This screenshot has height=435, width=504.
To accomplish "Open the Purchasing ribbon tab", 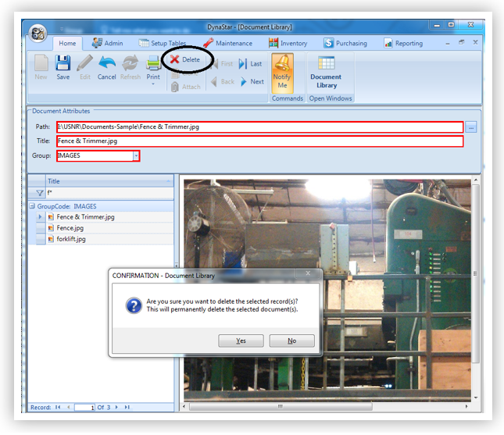I will pos(345,44).
